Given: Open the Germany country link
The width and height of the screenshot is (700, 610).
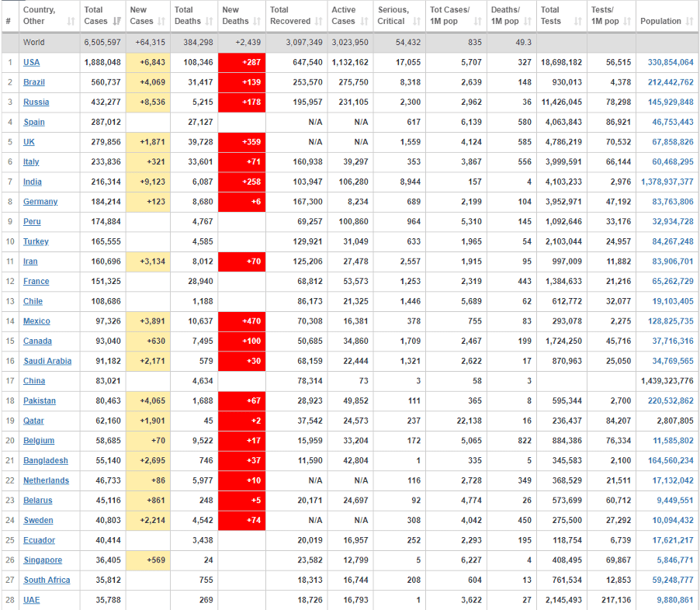Looking at the screenshot, I should [40, 202].
